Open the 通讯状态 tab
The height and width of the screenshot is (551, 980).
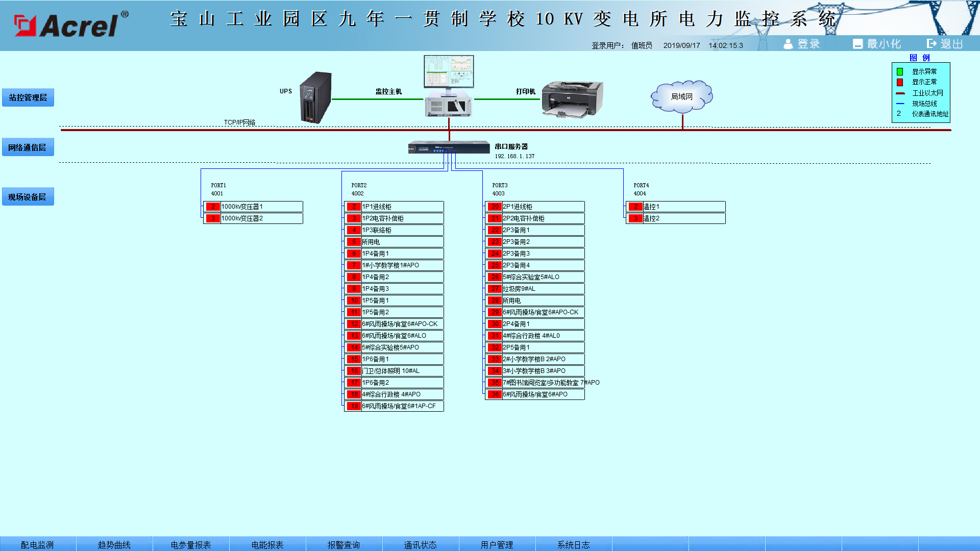coord(420,544)
